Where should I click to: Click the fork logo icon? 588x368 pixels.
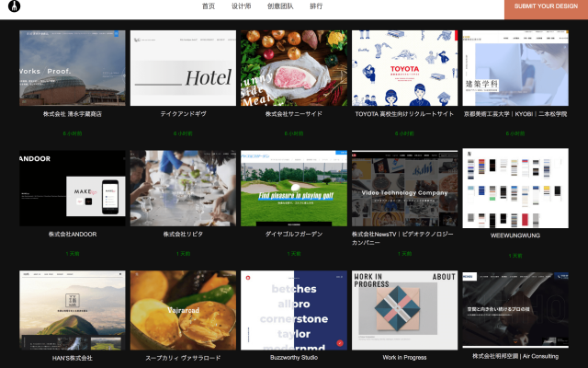coord(15,6)
